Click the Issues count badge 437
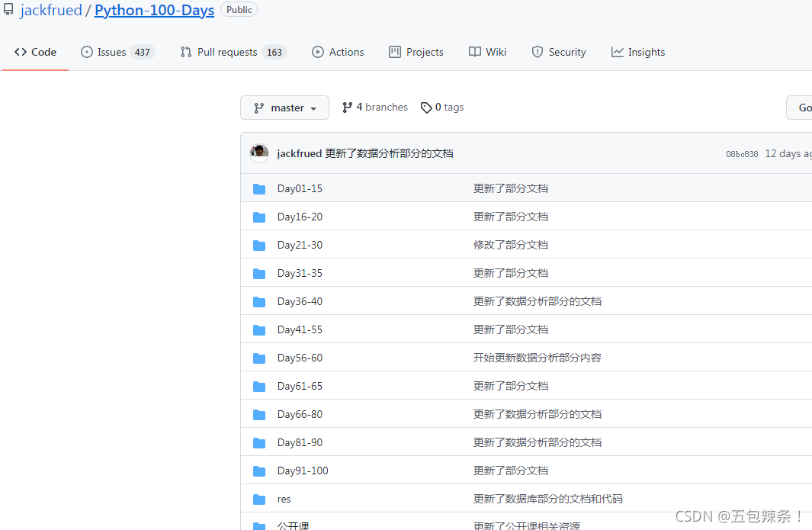Viewport: 812px width, 530px height. click(143, 53)
